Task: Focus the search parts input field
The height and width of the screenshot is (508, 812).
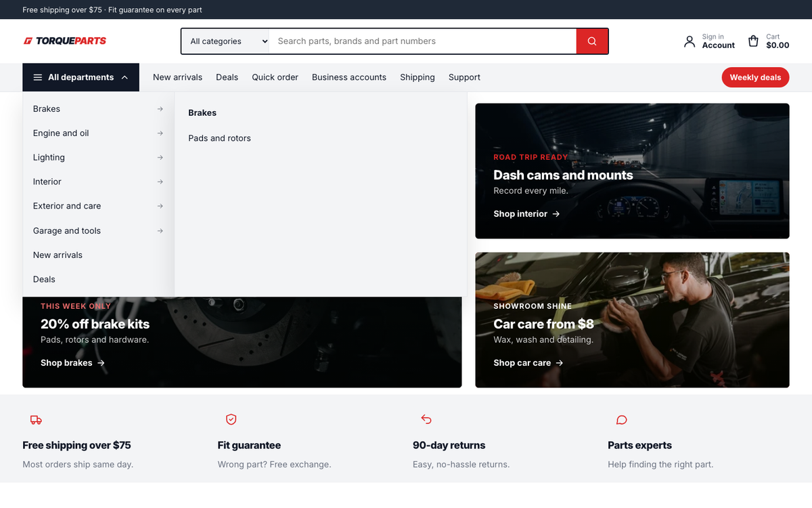Action: point(423,41)
